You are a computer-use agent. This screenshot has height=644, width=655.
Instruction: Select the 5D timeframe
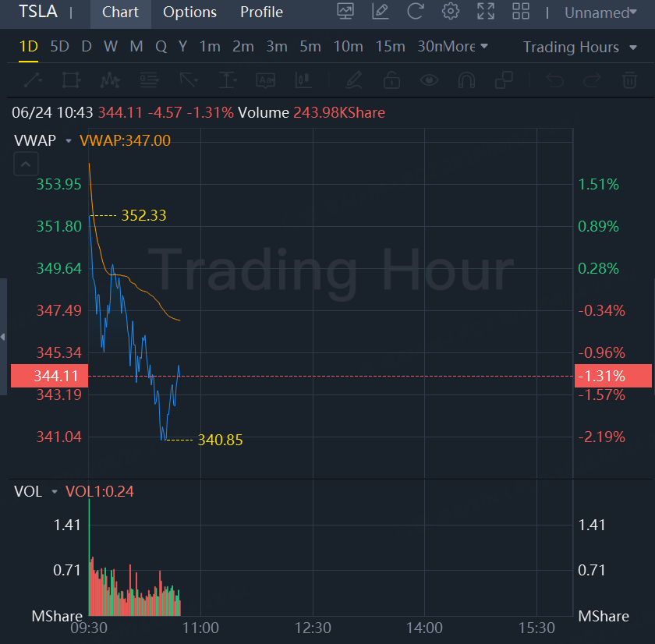point(59,46)
